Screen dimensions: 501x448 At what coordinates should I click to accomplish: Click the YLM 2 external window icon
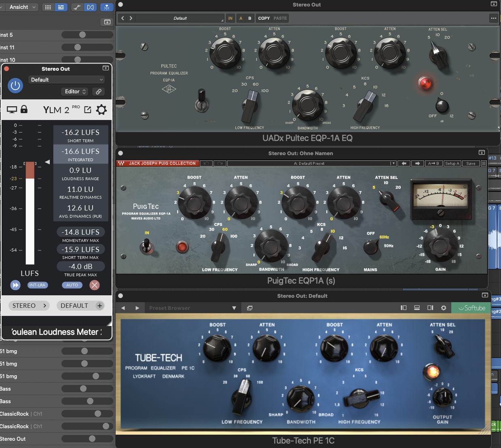(87, 109)
